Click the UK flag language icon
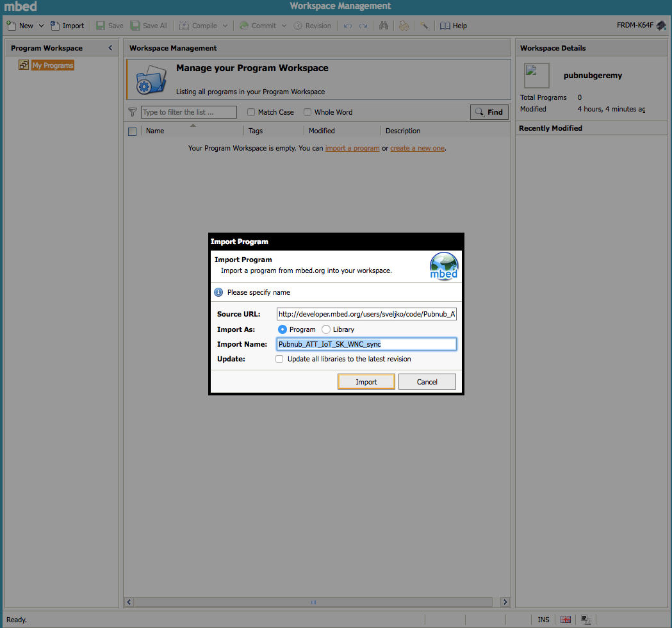The image size is (672, 628). point(565,620)
